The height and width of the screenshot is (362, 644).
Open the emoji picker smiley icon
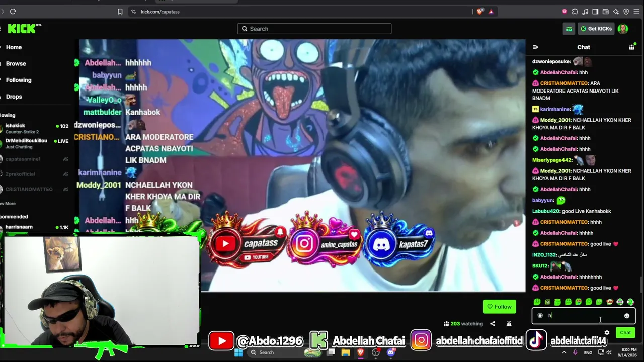click(627, 316)
